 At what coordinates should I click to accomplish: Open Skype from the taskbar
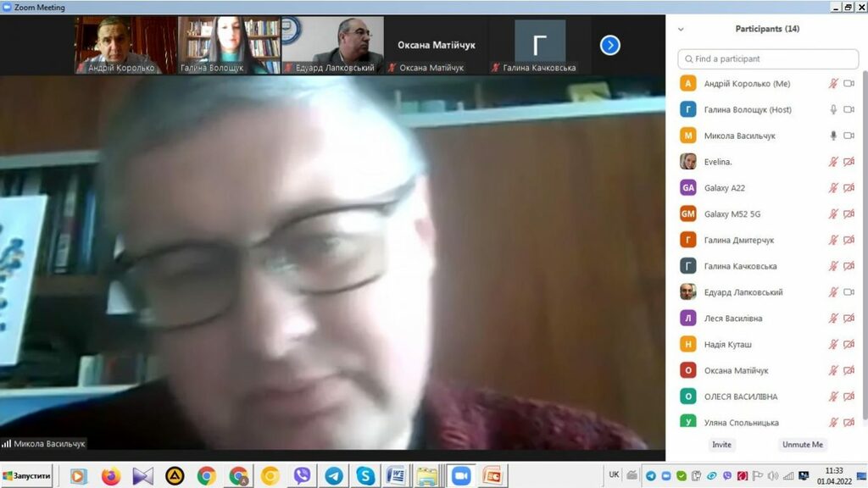point(365,475)
